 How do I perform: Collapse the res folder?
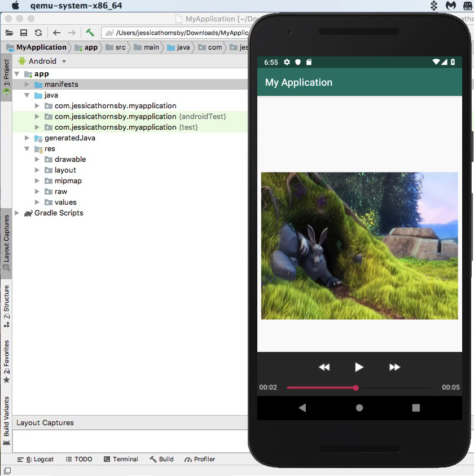pyautogui.click(x=27, y=149)
